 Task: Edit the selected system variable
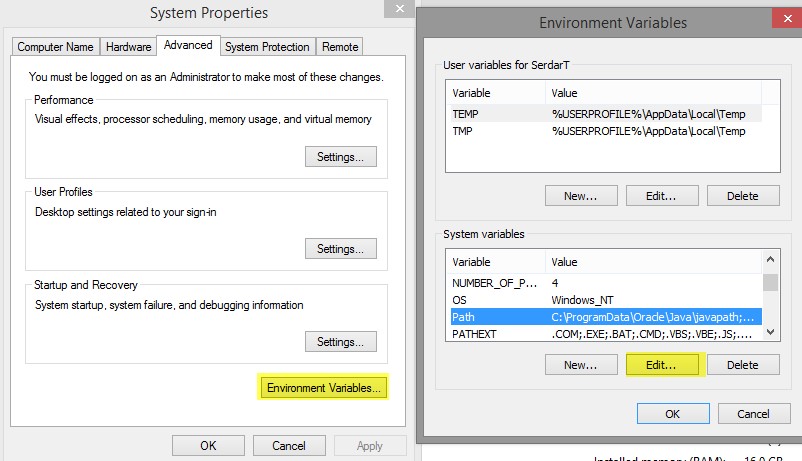click(661, 365)
